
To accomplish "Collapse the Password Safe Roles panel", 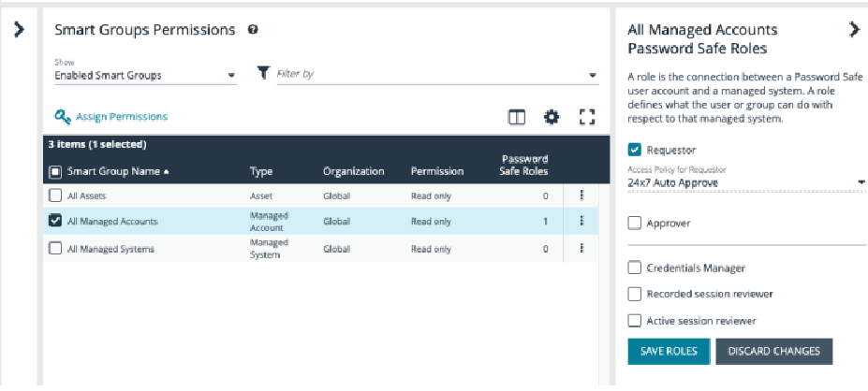I will (x=853, y=29).
